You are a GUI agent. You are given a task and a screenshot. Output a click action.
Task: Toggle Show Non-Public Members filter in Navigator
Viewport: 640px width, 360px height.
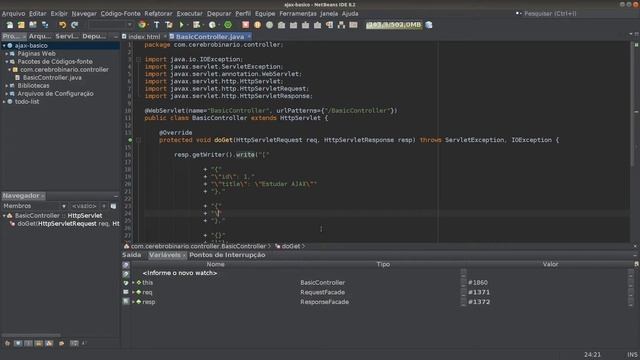pyautogui.click(x=38, y=343)
